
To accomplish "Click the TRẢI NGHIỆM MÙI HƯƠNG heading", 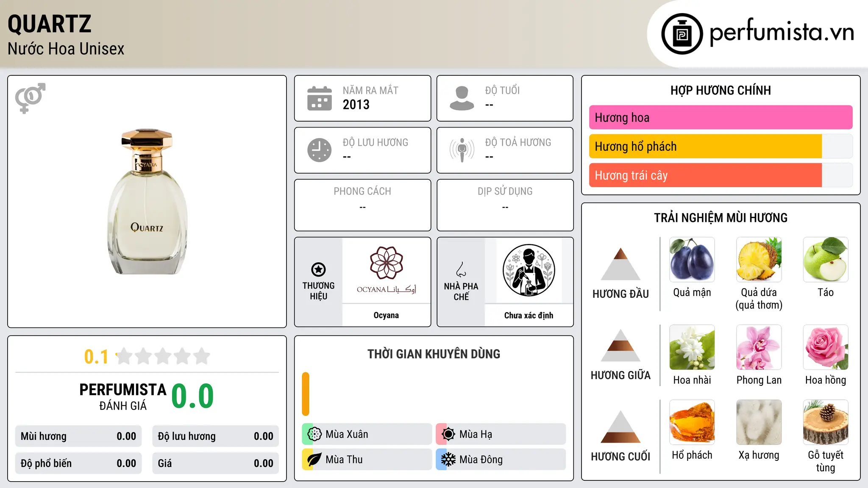I will pos(721,218).
